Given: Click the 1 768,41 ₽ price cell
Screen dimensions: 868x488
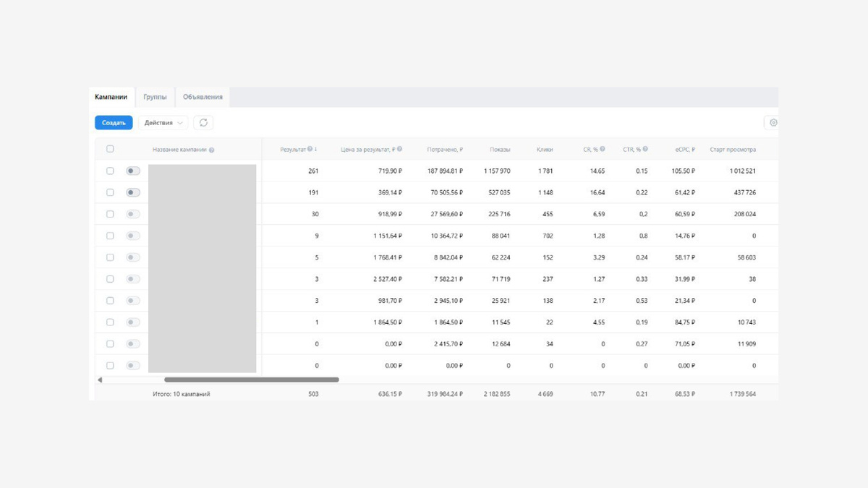Looking at the screenshot, I should pos(387,257).
